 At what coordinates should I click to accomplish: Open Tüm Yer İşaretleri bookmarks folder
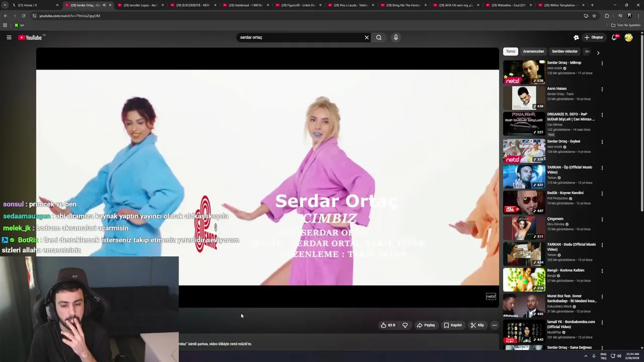coord(626,25)
